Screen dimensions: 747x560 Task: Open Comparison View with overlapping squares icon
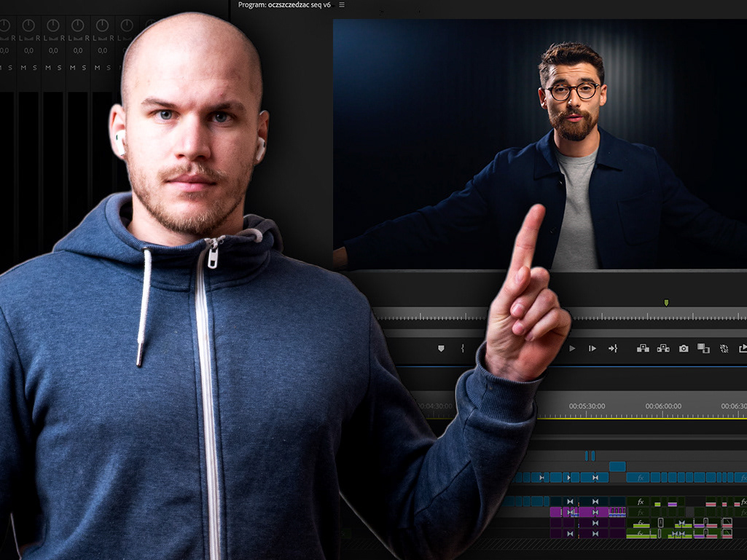click(x=704, y=349)
